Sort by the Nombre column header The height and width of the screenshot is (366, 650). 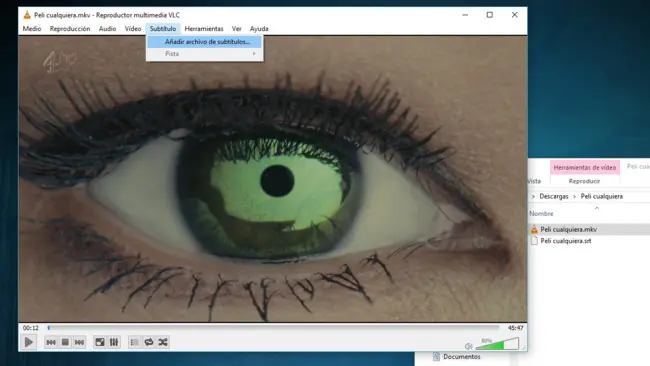pyautogui.click(x=541, y=213)
